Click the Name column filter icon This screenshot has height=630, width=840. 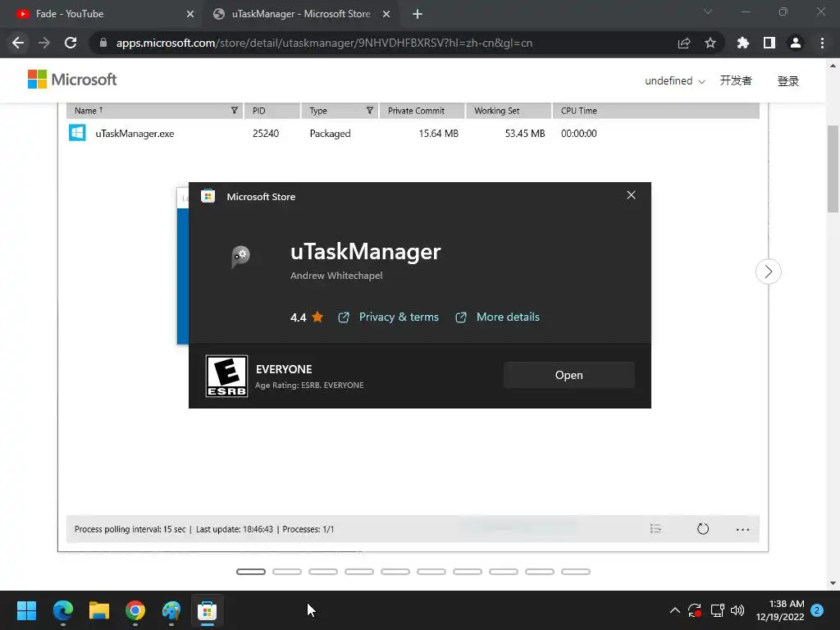point(234,111)
